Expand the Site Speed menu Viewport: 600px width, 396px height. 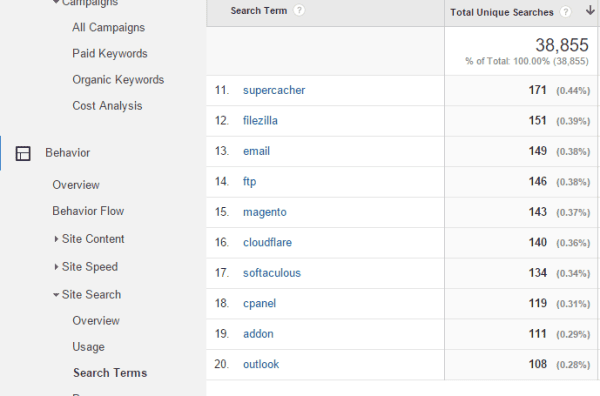pos(56,267)
